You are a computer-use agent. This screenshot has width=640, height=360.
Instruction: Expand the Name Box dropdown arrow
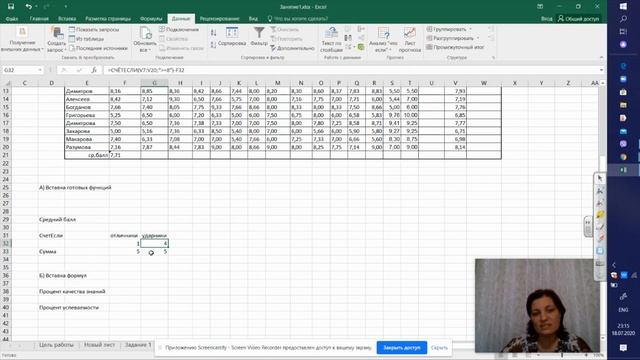40,70
